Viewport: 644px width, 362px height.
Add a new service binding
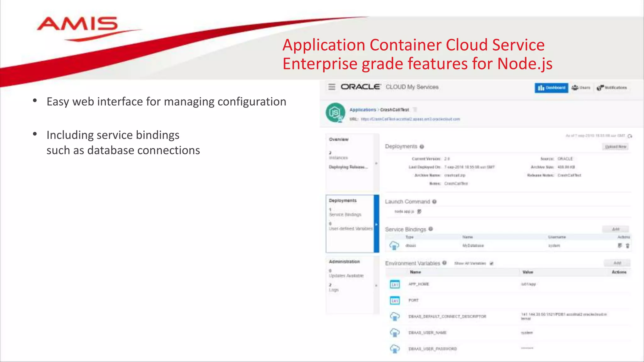coord(616,229)
